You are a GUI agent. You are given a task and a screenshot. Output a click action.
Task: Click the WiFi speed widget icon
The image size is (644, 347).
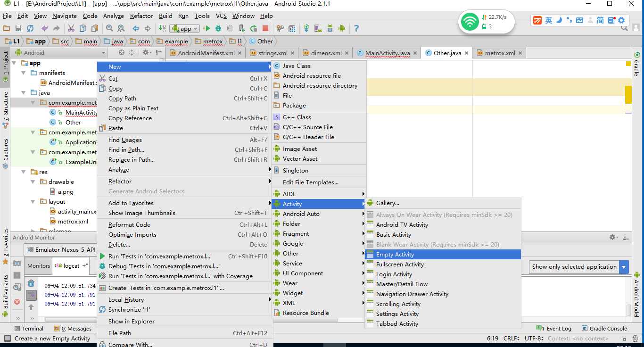470,22
